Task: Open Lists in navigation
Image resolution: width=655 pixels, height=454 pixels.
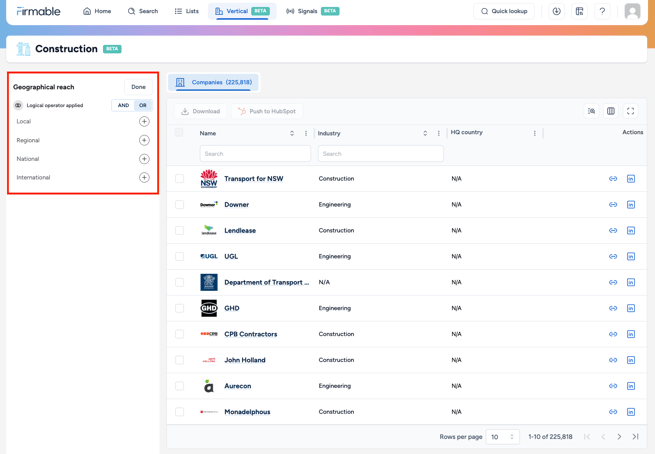Action: point(186,11)
